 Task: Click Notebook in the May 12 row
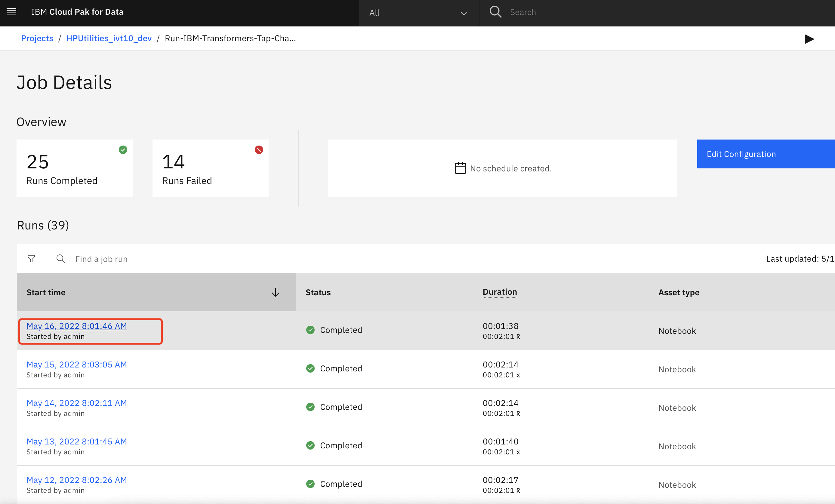point(677,485)
